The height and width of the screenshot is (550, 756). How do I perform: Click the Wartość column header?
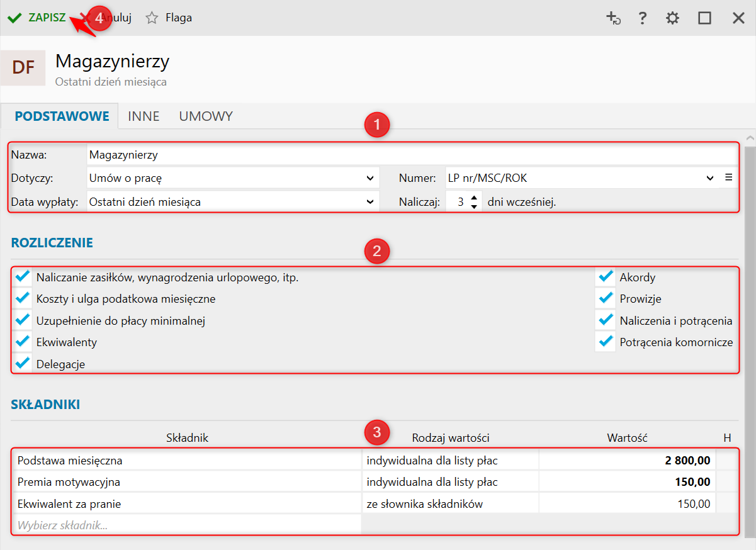point(628,437)
